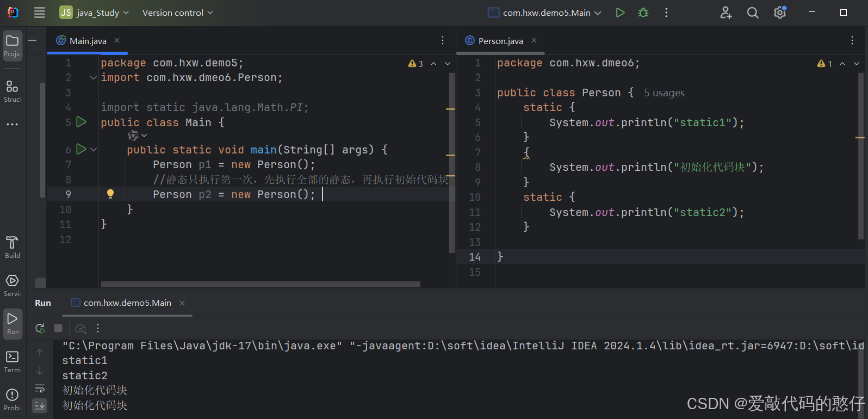Image resolution: width=868 pixels, height=419 pixels.
Task: Close the Main.java tab
Action: pyautogui.click(x=117, y=40)
